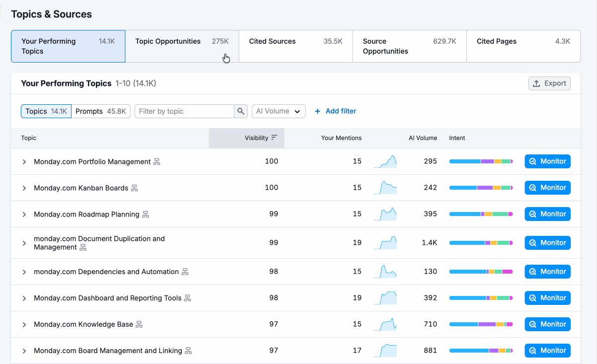The height and width of the screenshot is (364, 597).
Task: Open trend sparkline for Roadmap Planning row
Action: point(385,214)
